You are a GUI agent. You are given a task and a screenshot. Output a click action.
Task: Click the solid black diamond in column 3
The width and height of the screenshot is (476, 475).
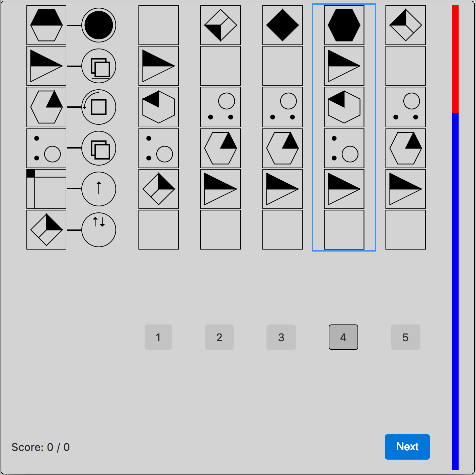coord(282,25)
